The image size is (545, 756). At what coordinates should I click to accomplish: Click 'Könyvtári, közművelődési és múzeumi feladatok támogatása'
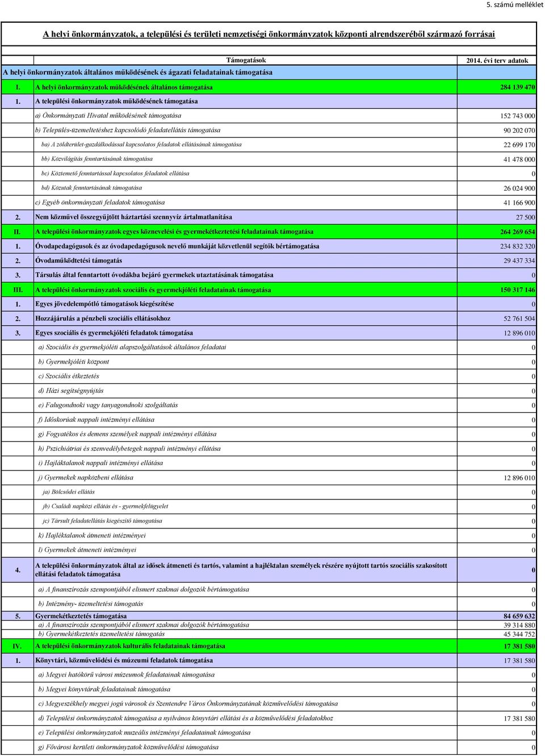pos(124,660)
